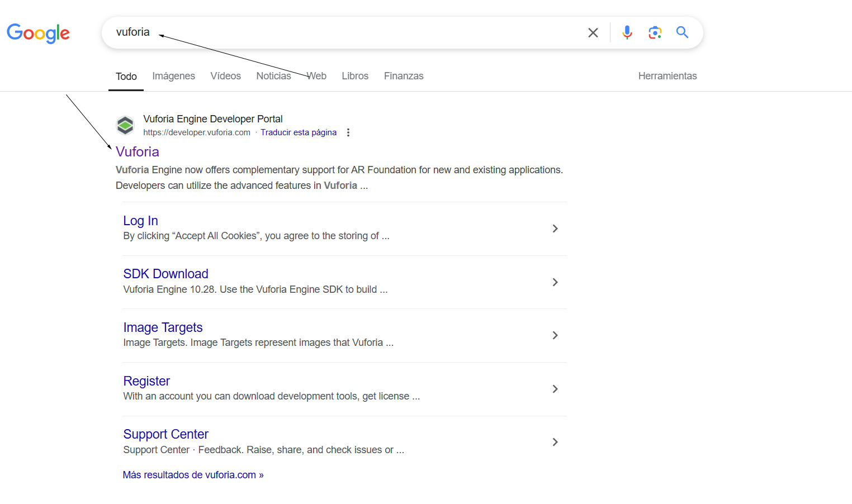Expand the Log In sitelink chevron
The height and width of the screenshot is (504, 852).
[x=555, y=229]
